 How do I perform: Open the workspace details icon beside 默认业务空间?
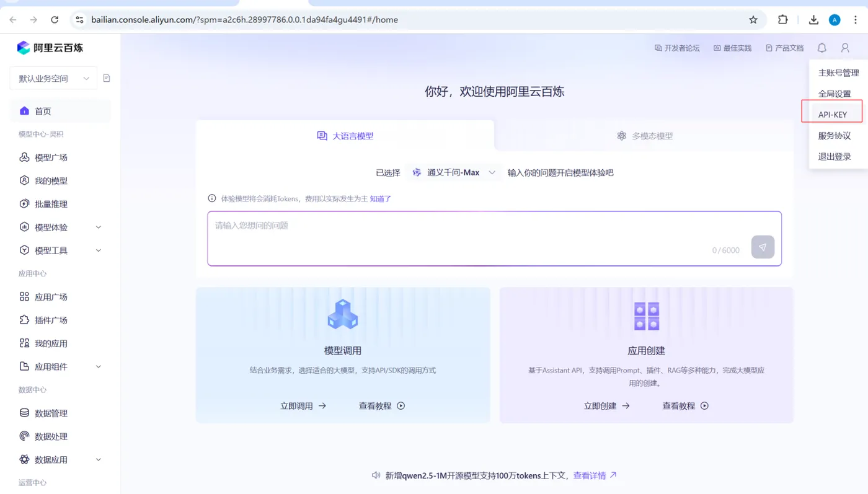coord(107,78)
